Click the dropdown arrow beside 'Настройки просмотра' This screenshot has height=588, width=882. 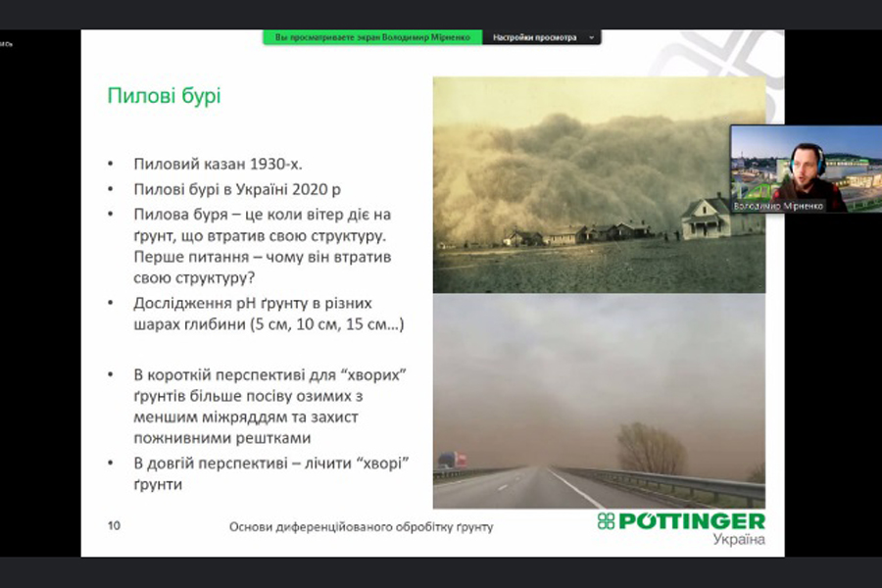591,37
